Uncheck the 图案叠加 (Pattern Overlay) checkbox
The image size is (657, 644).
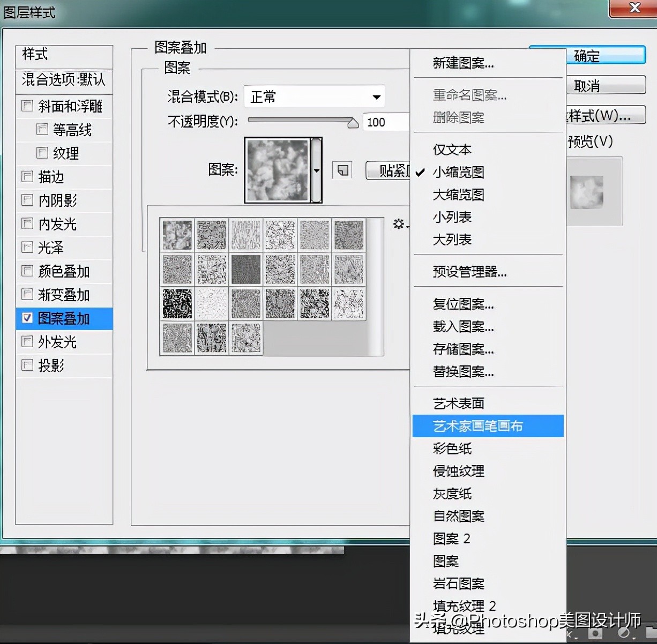pos(27,318)
